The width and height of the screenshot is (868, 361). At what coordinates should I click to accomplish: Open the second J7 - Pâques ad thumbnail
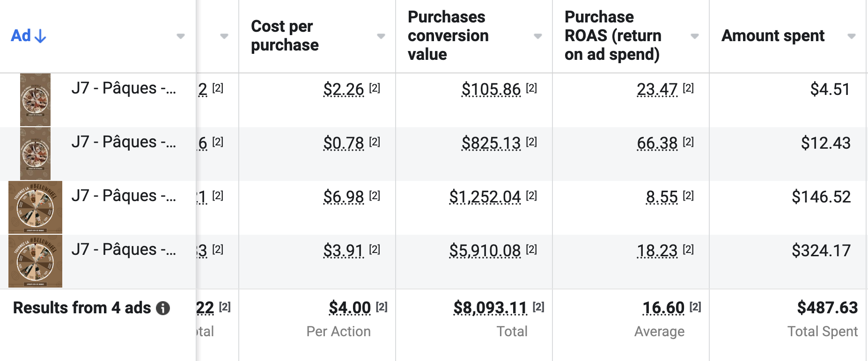point(35,153)
